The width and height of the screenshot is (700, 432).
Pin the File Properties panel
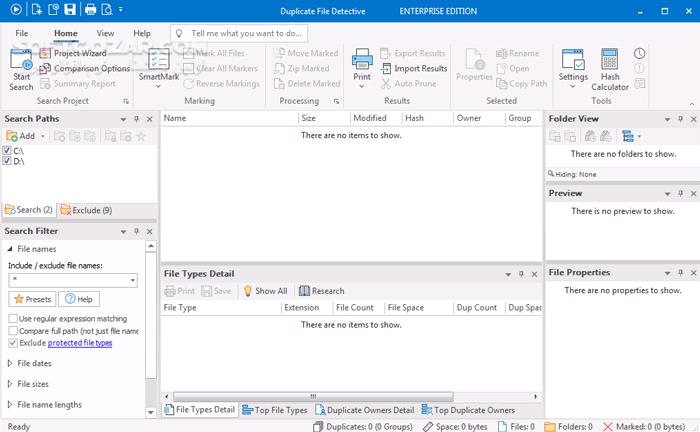coord(680,273)
